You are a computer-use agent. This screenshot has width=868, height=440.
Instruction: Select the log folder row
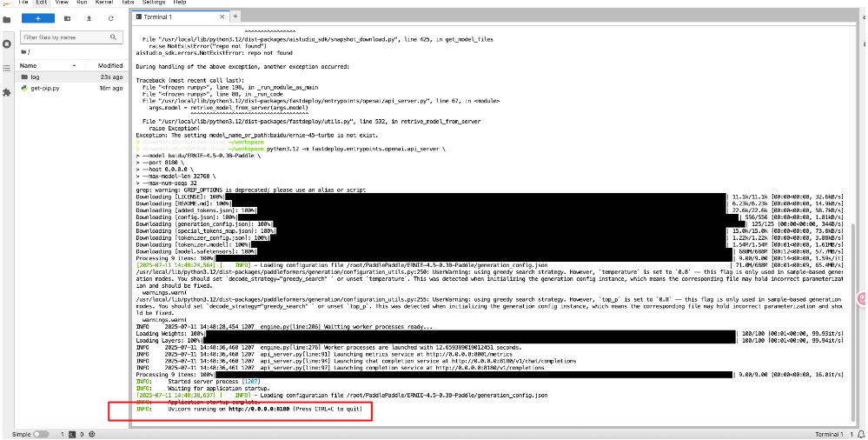tap(71, 77)
